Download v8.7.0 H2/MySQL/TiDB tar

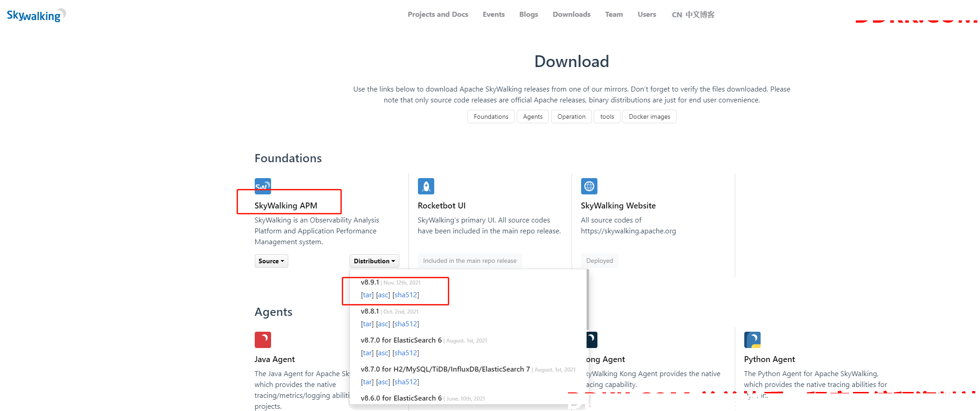(x=367, y=382)
